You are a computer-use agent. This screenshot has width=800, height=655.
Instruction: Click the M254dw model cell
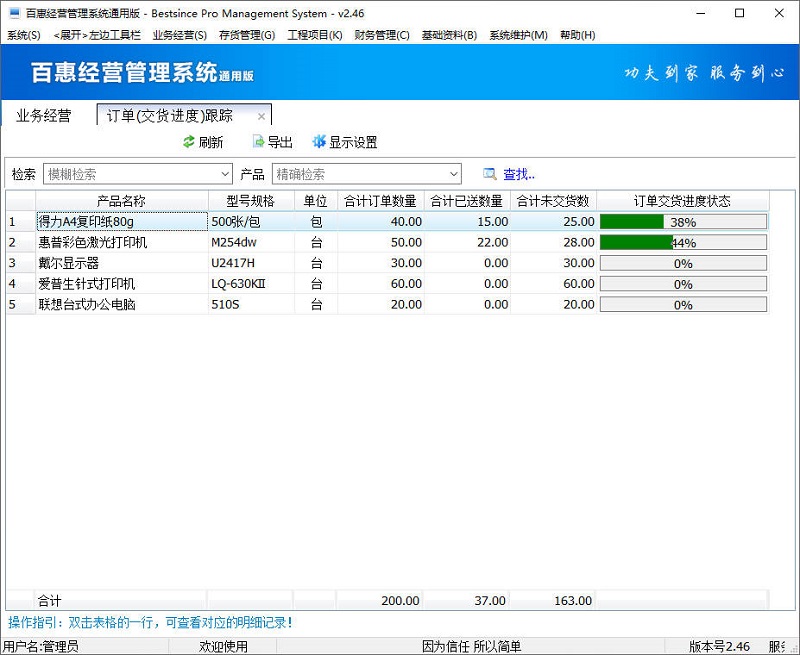[x=251, y=242]
